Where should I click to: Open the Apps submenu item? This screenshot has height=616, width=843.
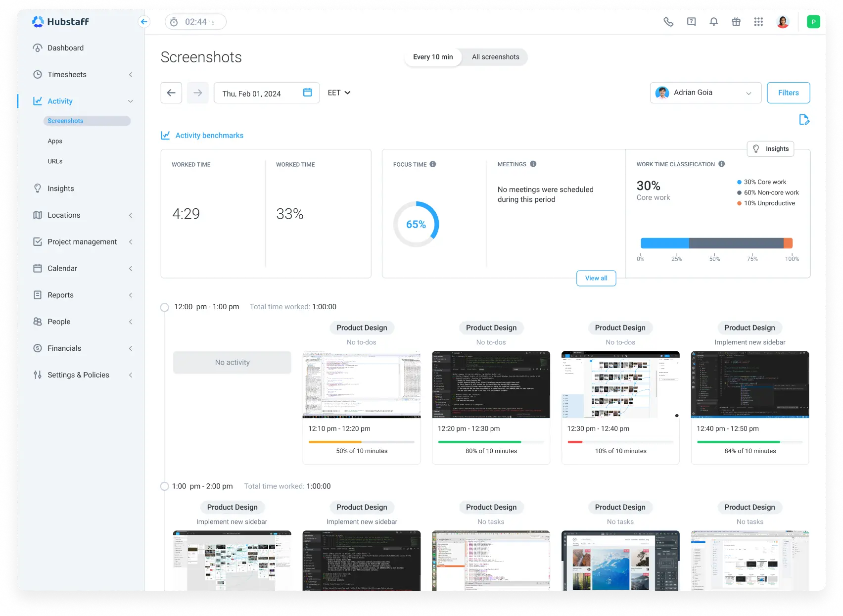(x=55, y=141)
